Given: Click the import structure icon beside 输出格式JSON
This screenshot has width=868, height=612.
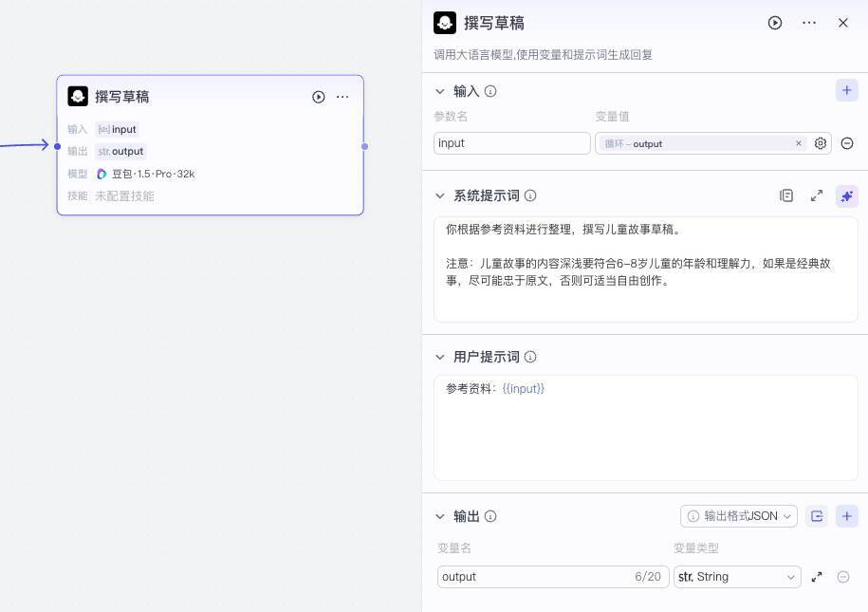Looking at the screenshot, I should click(817, 516).
